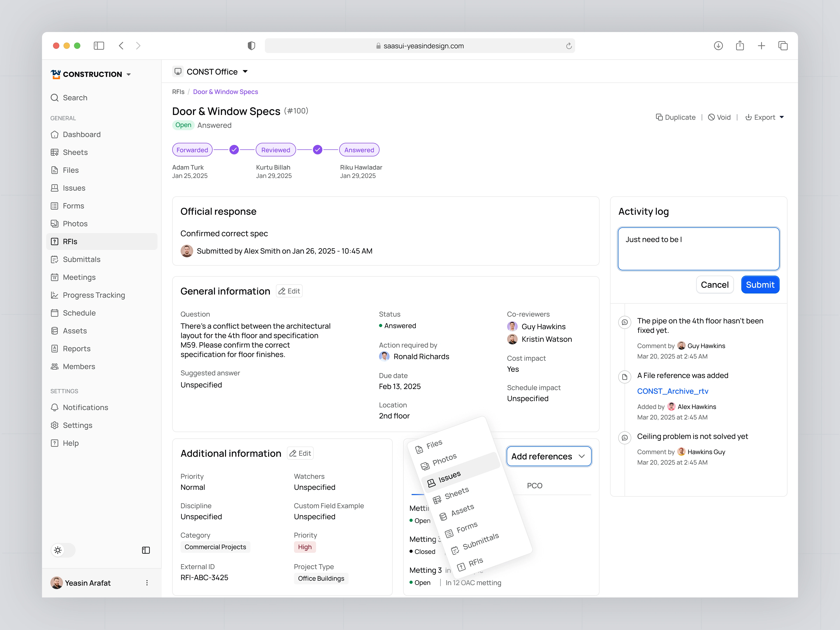Click the Forwarded step badge
The image size is (840, 630).
pos(192,150)
